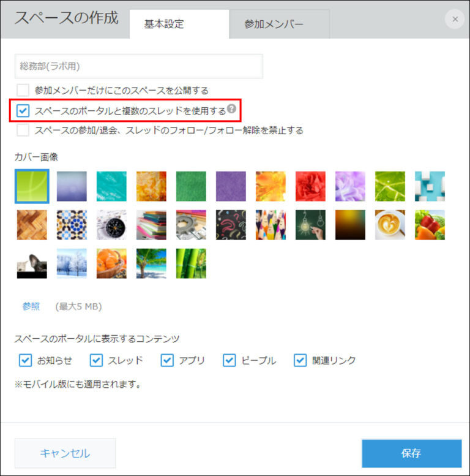Select the snowy trees cover image

tap(72, 263)
